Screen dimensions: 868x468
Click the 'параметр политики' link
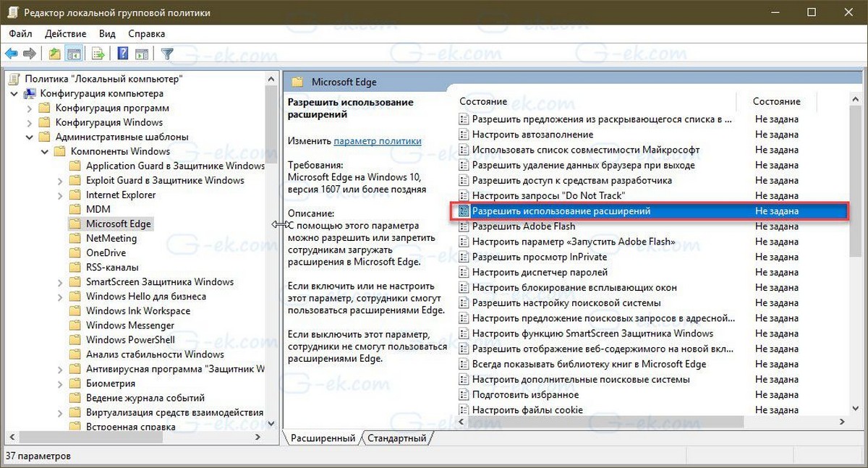[378, 141]
